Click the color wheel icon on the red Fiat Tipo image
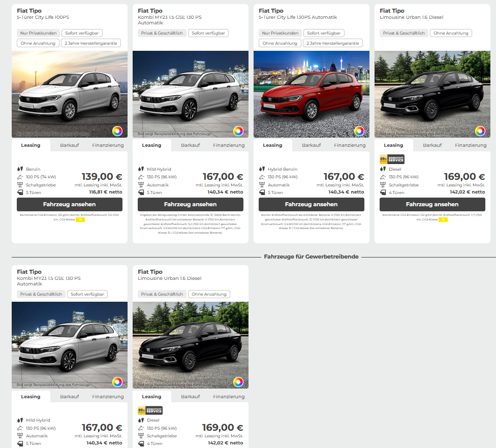The image size is (496, 448). pyautogui.click(x=359, y=131)
